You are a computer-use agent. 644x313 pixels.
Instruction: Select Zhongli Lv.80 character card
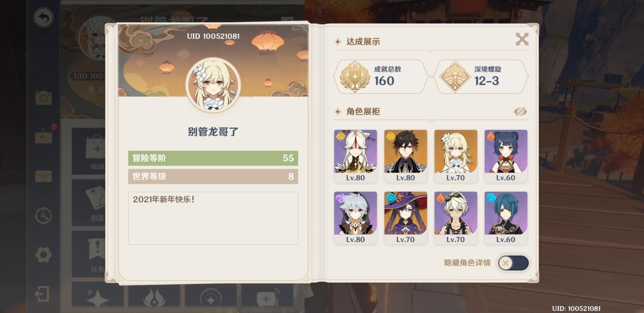pyautogui.click(x=406, y=156)
